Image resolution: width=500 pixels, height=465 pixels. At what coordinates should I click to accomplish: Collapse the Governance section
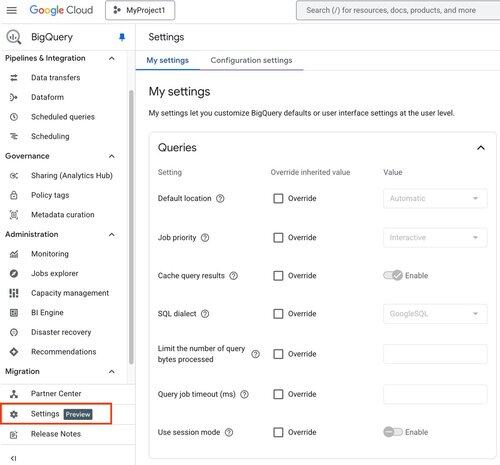click(x=112, y=156)
